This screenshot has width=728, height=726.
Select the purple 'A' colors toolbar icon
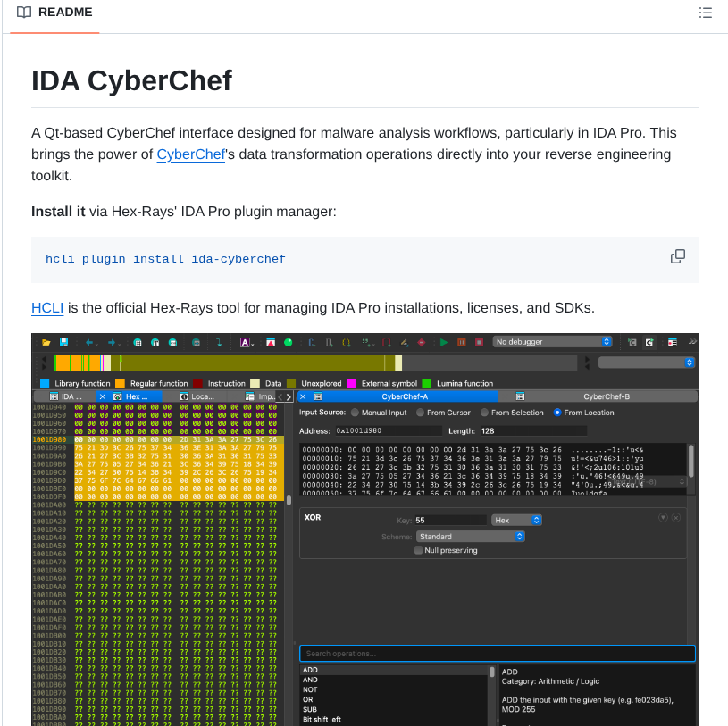tap(246, 340)
